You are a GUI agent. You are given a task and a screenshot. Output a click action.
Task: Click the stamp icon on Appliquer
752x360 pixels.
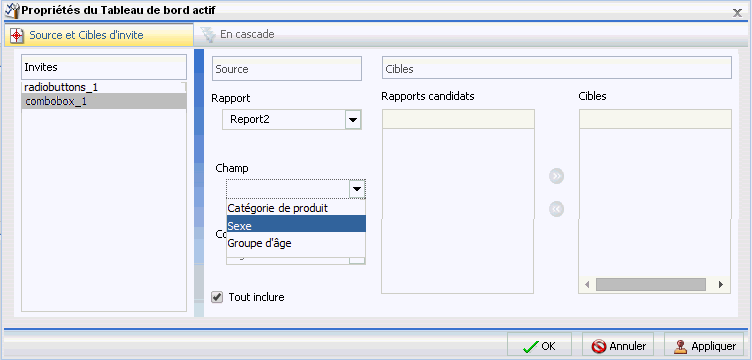(x=680, y=346)
